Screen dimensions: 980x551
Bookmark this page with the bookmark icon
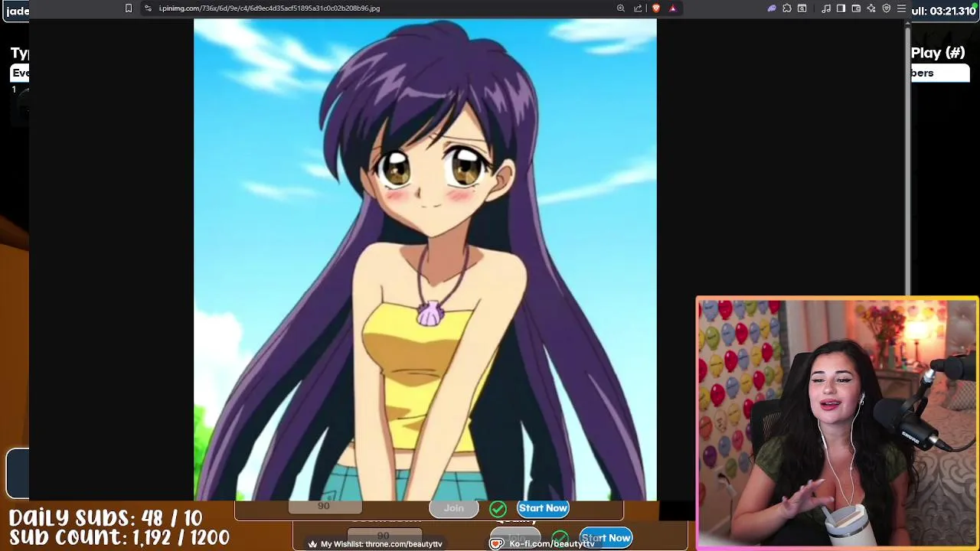point(129,8)
